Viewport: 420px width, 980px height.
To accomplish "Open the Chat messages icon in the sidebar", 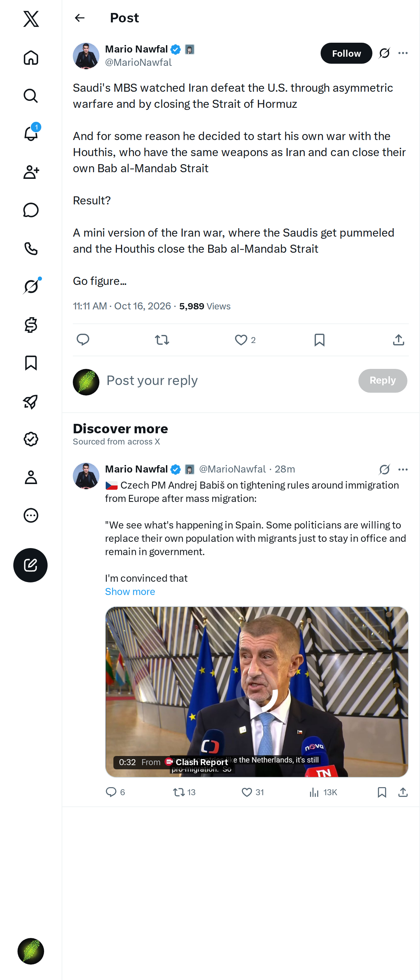I will tap(31, 210).
